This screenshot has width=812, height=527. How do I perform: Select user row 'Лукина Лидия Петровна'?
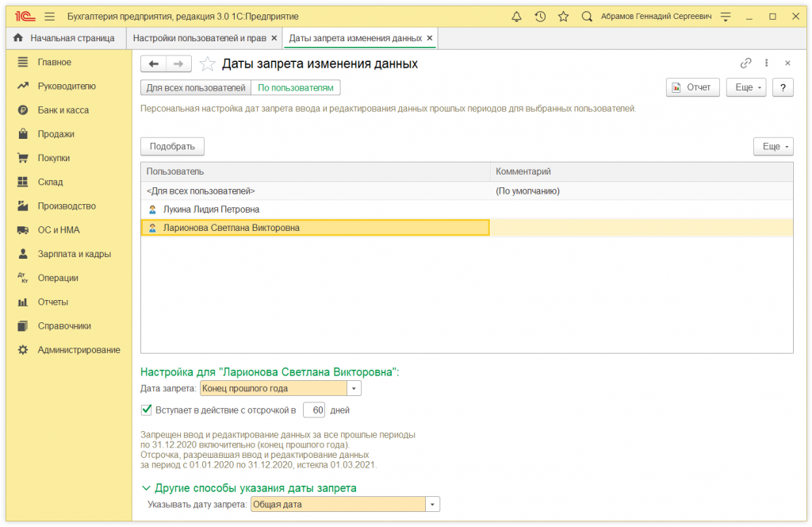point(211,210)
